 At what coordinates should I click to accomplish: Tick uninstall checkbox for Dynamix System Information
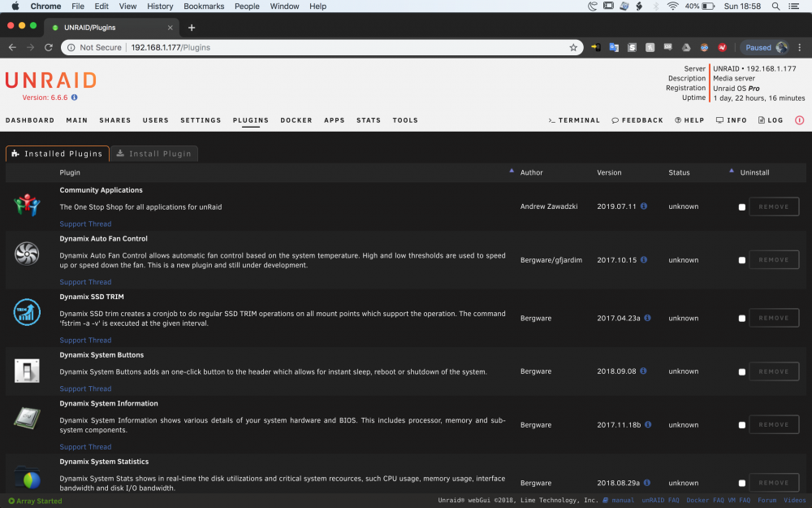click(x=742, y=425)
